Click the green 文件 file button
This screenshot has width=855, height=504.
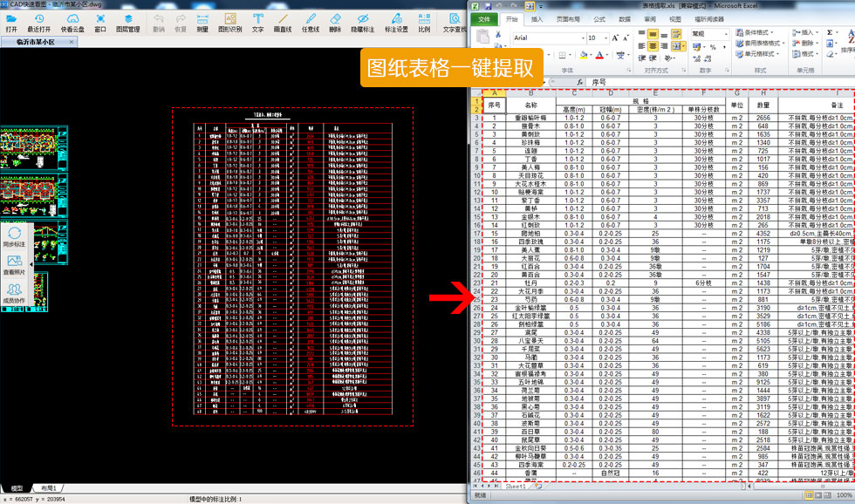[x=484, y=18]
